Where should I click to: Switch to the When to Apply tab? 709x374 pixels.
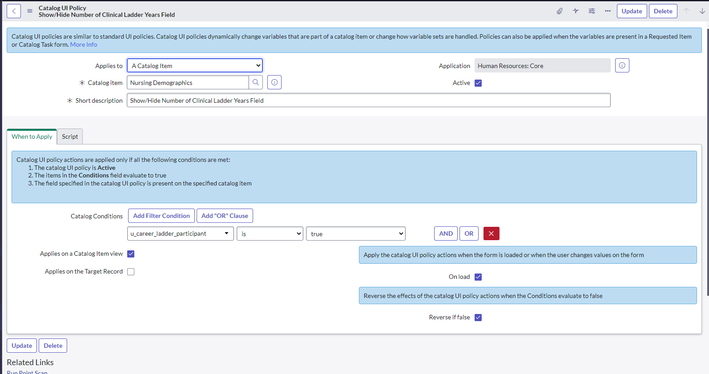[32, 137]
